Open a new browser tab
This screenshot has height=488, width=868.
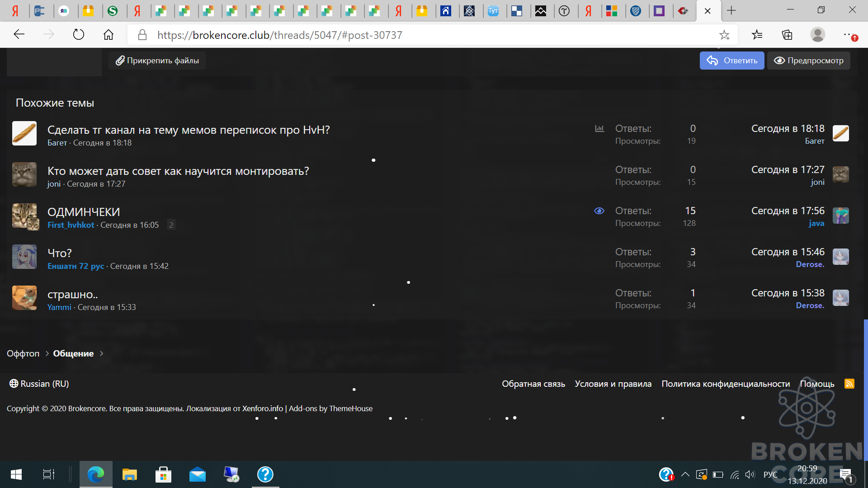(731, 10)
